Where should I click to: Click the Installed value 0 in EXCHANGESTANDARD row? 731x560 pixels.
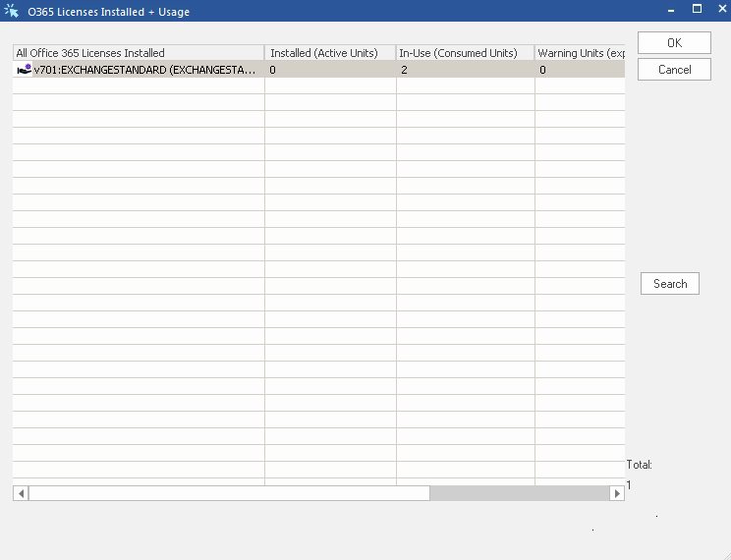[x=273, y=70]
